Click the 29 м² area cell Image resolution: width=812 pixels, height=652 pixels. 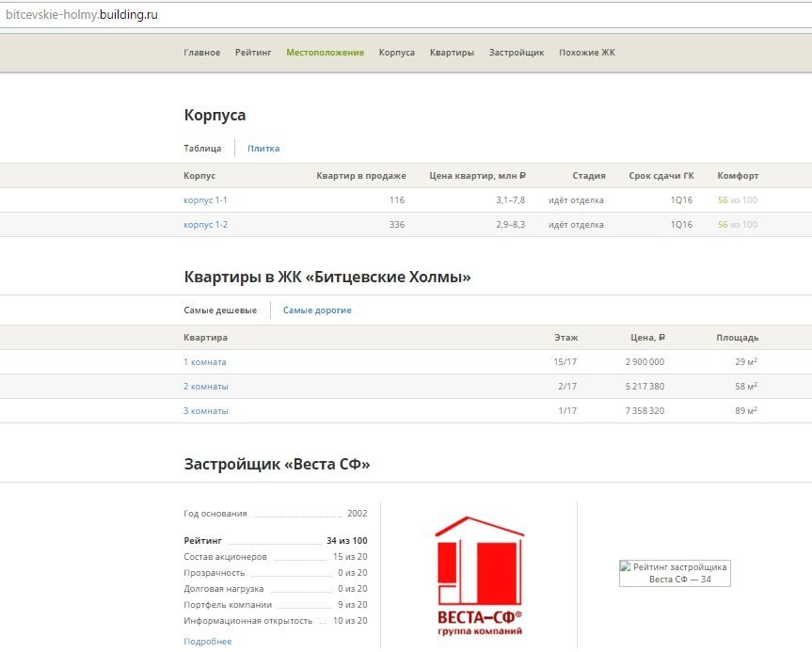coord(746,361)
